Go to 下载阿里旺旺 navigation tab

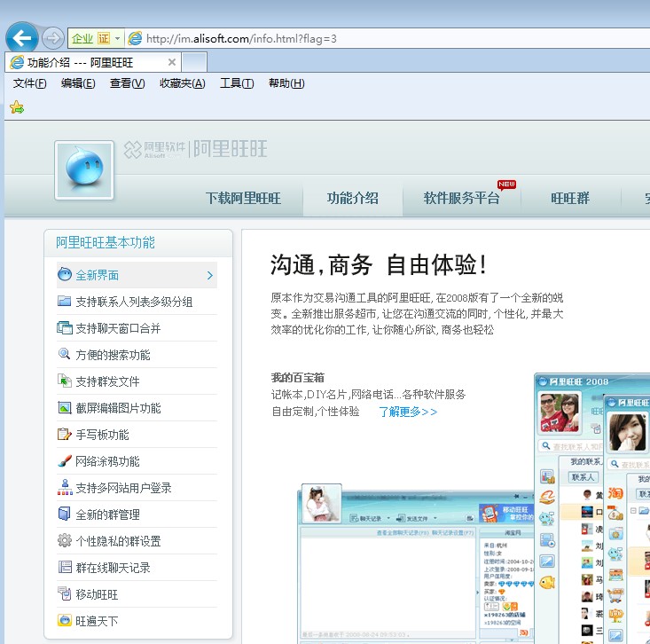click(243, 198)
